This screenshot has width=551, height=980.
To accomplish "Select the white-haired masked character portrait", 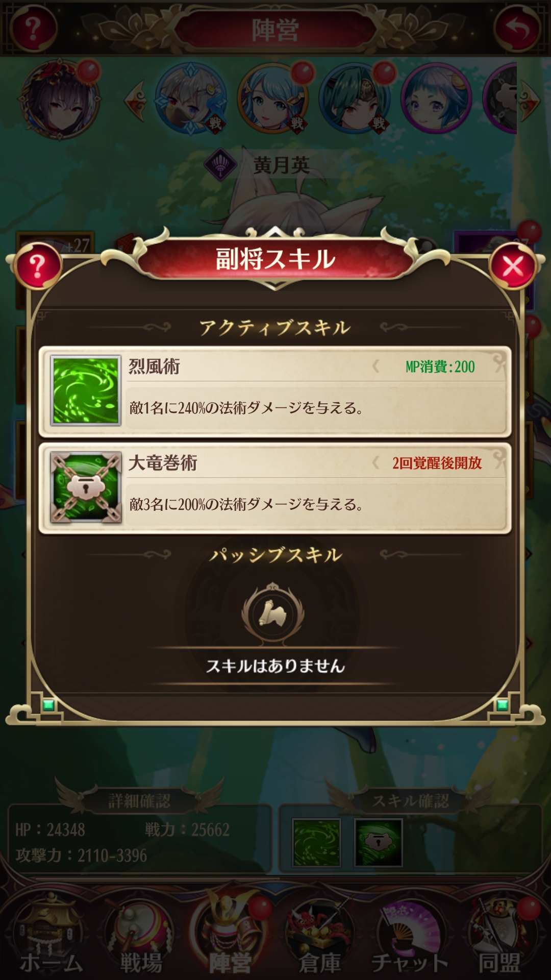I will pos(191,99).
